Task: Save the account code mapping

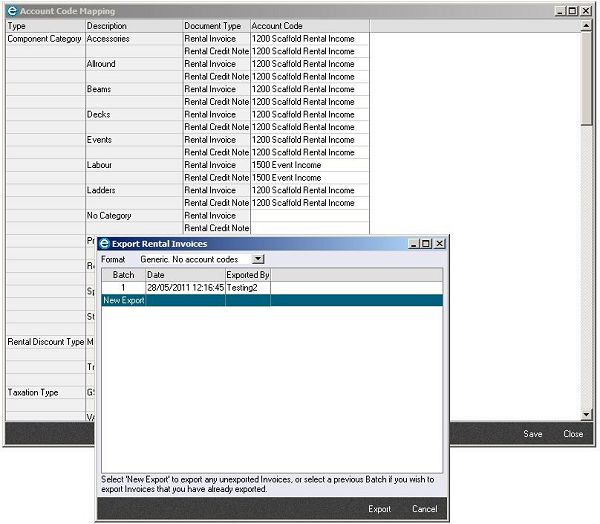Action: 533,434
